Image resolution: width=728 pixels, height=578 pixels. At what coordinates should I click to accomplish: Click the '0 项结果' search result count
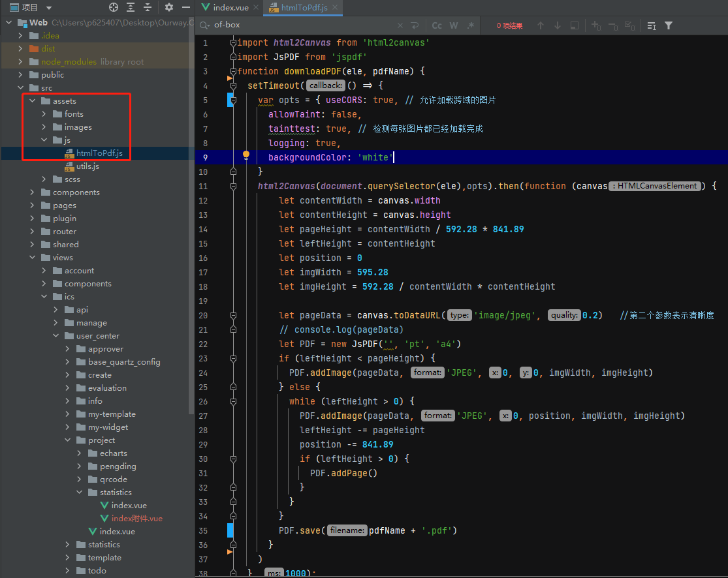[x=509, y=26]
